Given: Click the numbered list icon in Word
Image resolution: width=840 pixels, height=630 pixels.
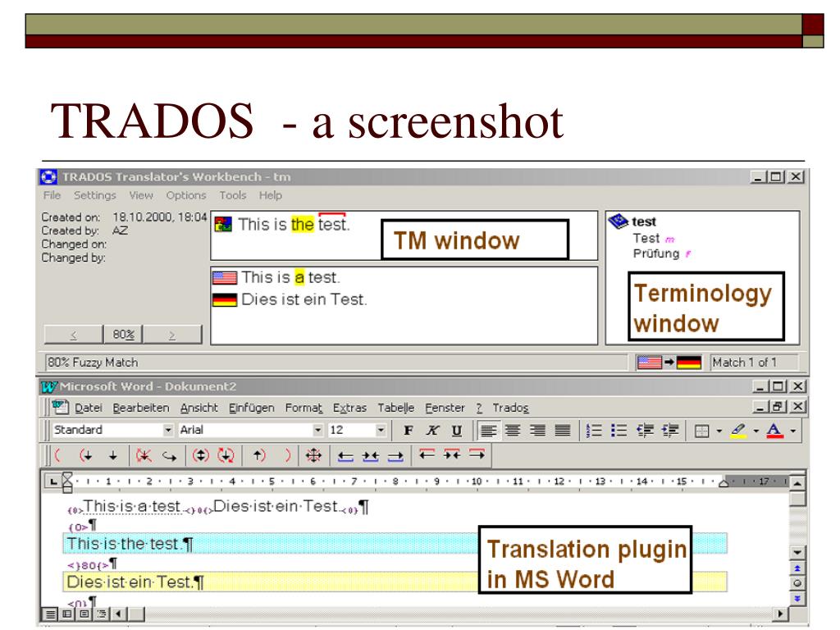Looking at the screenshot, I should point(594,430).
